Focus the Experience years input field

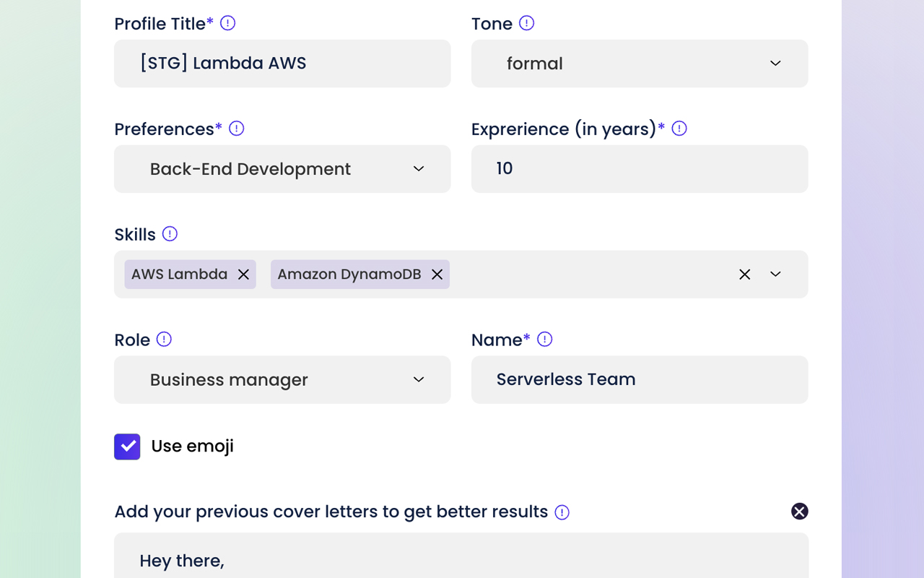[639, 169]
